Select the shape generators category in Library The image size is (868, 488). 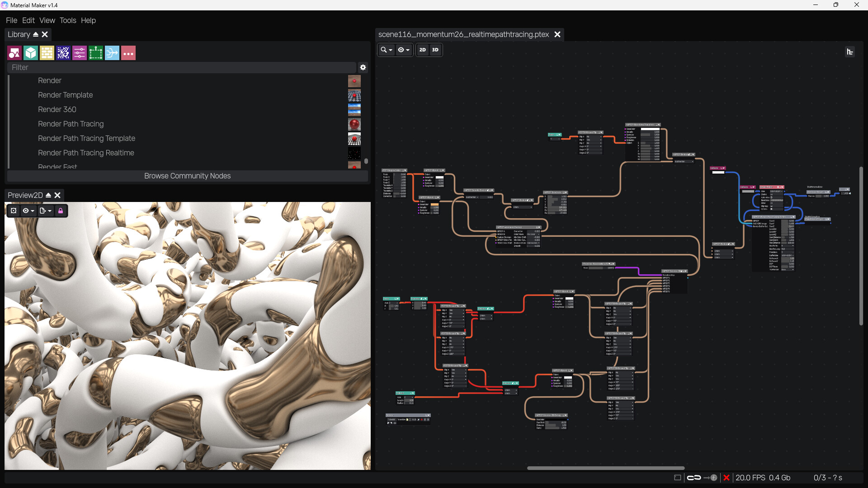pyautogui.click(x=14, y=53)
